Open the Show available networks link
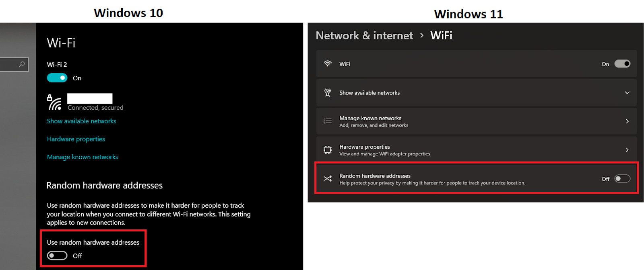Viewport: 644px width, 270px height. tap(82, 121)
